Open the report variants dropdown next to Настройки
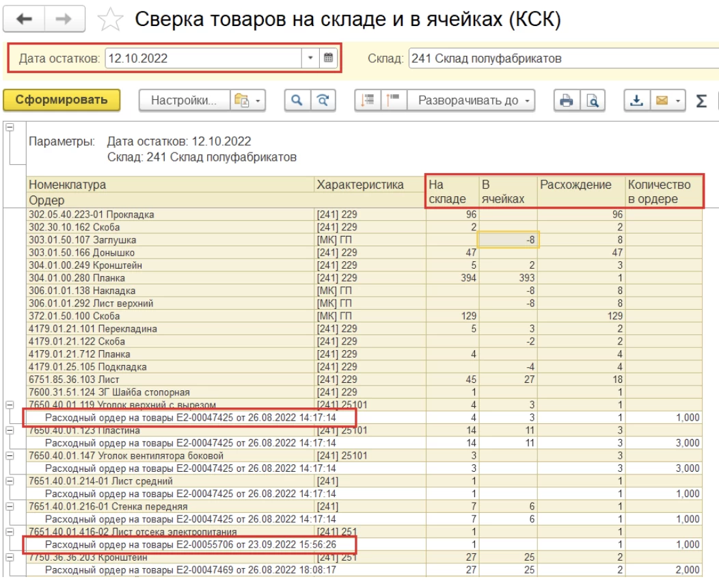The image size is (719, 588). (248, 101)
